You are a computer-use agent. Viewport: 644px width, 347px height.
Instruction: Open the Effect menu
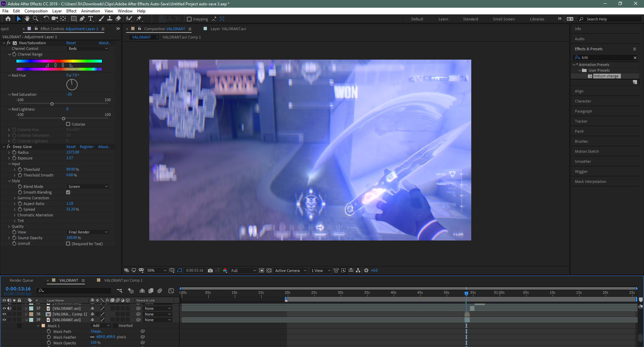(71, 11)
